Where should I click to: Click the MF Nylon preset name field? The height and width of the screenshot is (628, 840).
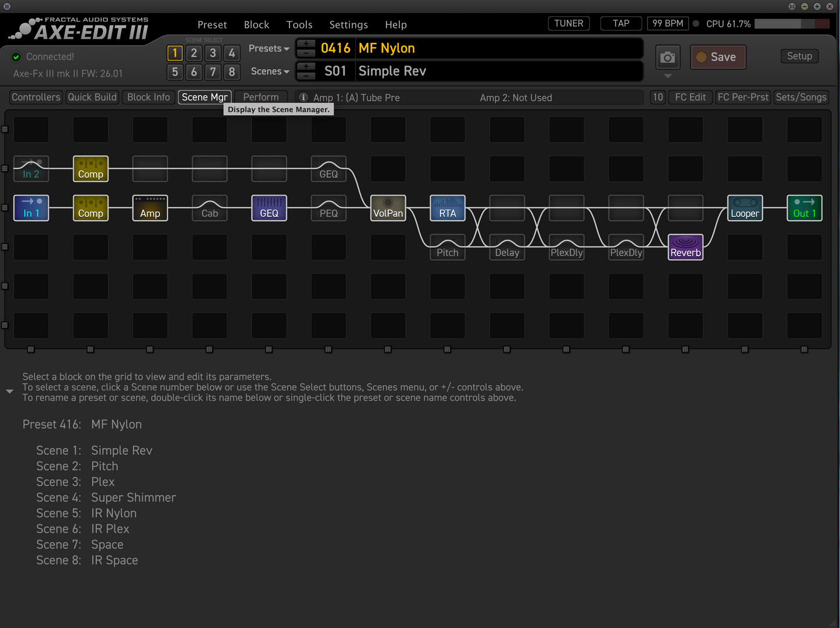tap(500, 48)
